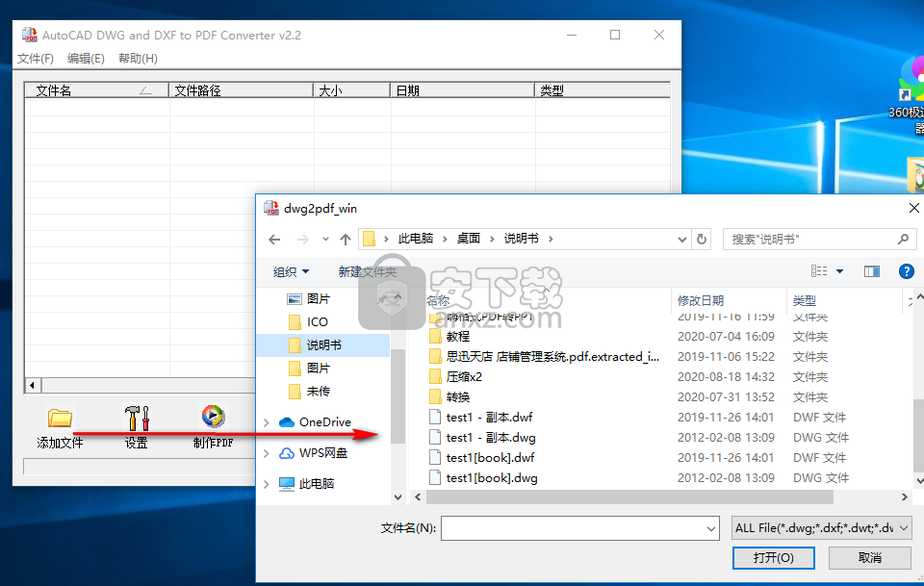The height and width of the screenshot is (586, 924).
Task: Sort main list by 日期 column
Action: 462,90
